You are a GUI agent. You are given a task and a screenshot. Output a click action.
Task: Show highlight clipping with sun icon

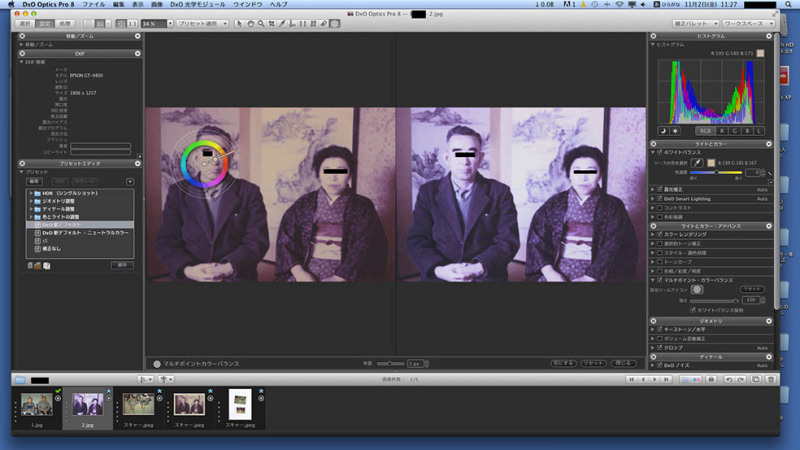click(672, 130)
